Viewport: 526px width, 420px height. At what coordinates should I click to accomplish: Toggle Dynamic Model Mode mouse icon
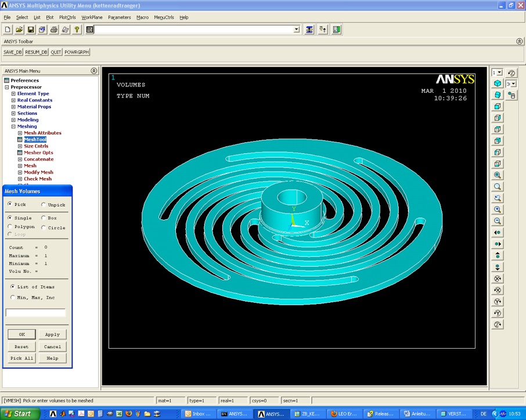[511, 95]
